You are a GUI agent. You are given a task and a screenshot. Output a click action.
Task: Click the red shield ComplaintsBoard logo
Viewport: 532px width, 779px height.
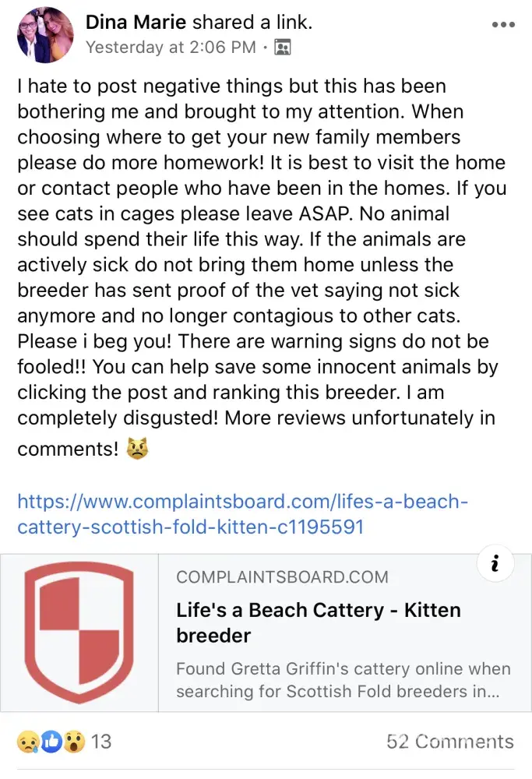(x=79, y=632)
